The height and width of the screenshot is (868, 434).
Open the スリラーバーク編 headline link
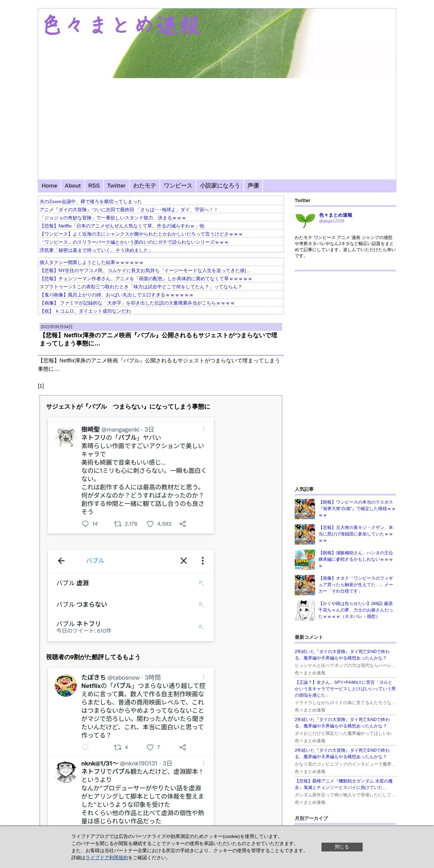pyautogui.click(x=134, y=242)
